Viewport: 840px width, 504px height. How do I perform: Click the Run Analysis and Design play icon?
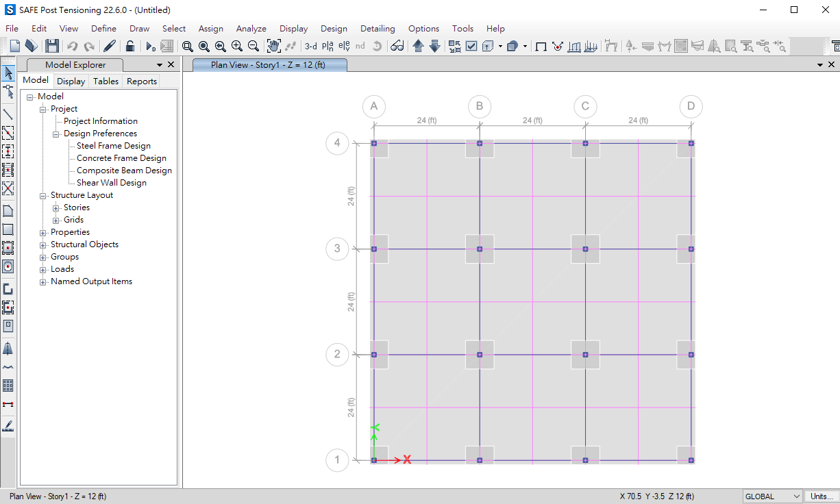(150, 46)
